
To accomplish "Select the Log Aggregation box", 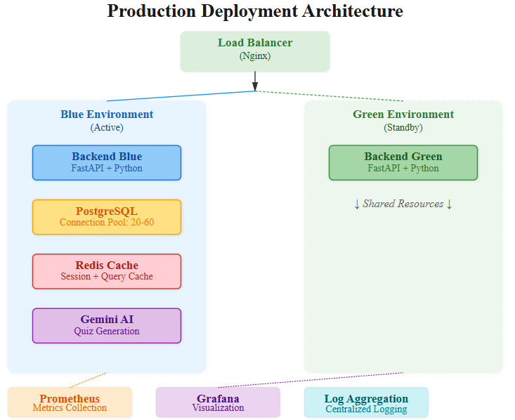I will 366,402.
